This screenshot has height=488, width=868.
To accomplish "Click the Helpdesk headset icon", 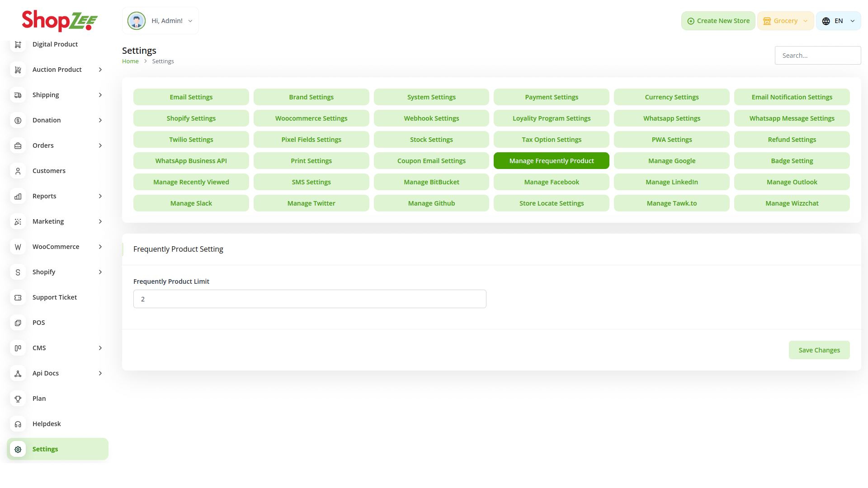I will coord(18,424).
